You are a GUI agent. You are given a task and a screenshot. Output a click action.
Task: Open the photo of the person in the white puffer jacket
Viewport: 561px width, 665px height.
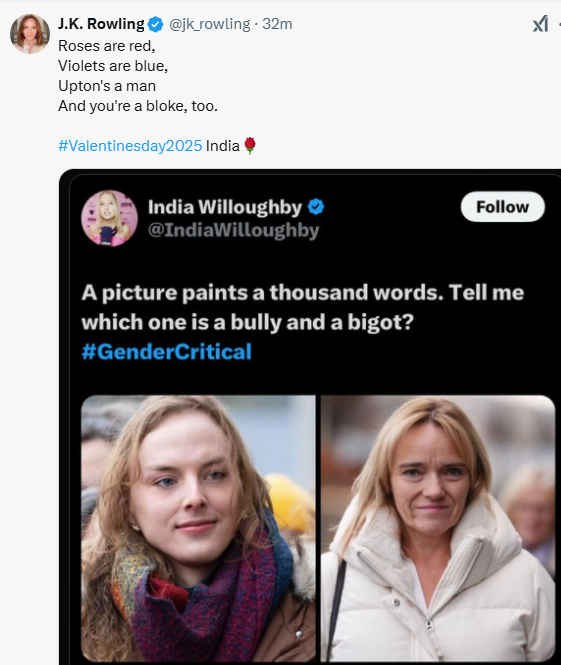[x=438, y=528]
